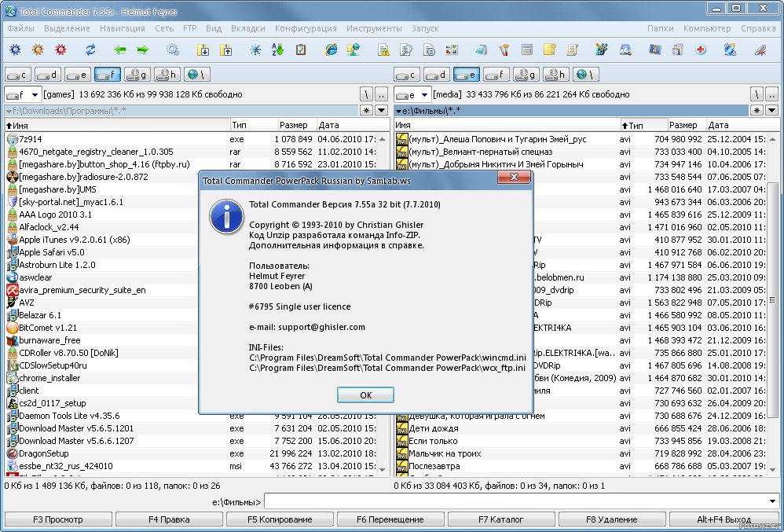Click the document with magnifier icon
Viewport: 784px width, 532px height.
click(406, 50)
